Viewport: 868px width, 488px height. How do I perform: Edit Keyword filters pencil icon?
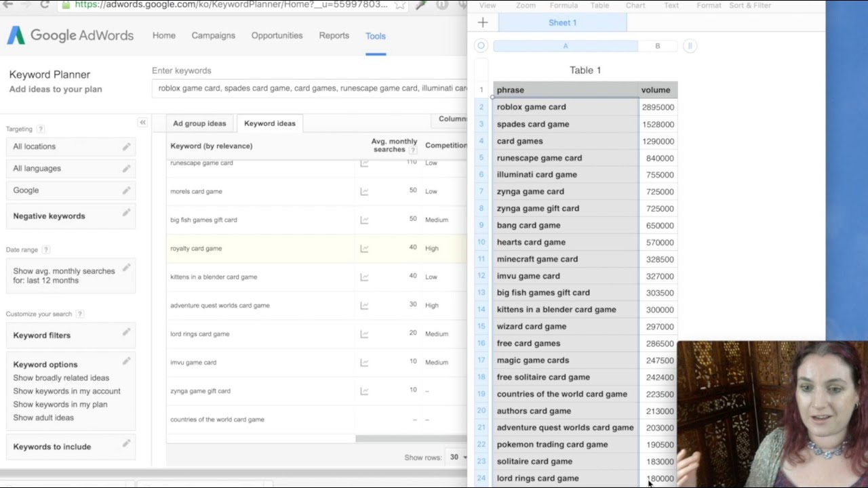[x=126, y=332]
